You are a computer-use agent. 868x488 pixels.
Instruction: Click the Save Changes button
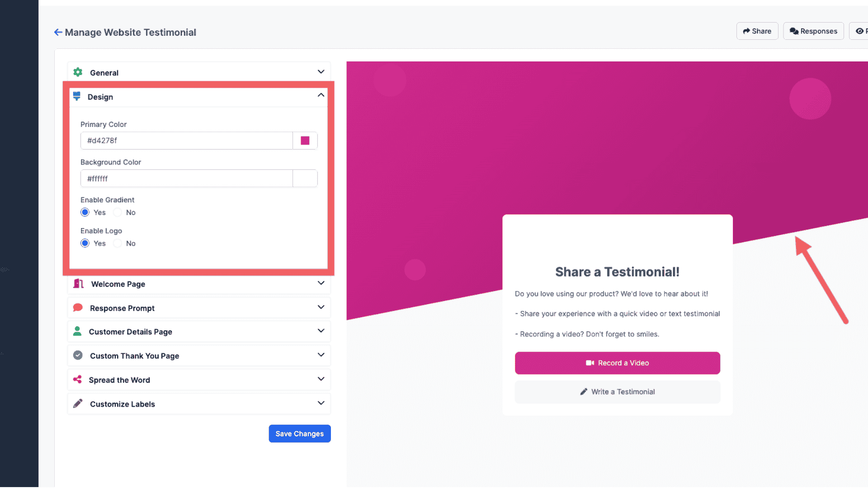coord(300,434)
